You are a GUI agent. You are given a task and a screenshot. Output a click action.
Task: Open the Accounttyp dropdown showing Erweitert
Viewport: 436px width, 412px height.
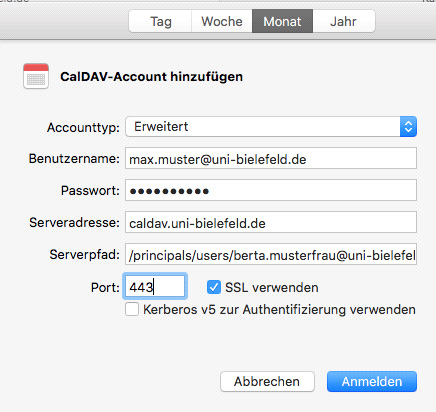pos(271,127)
